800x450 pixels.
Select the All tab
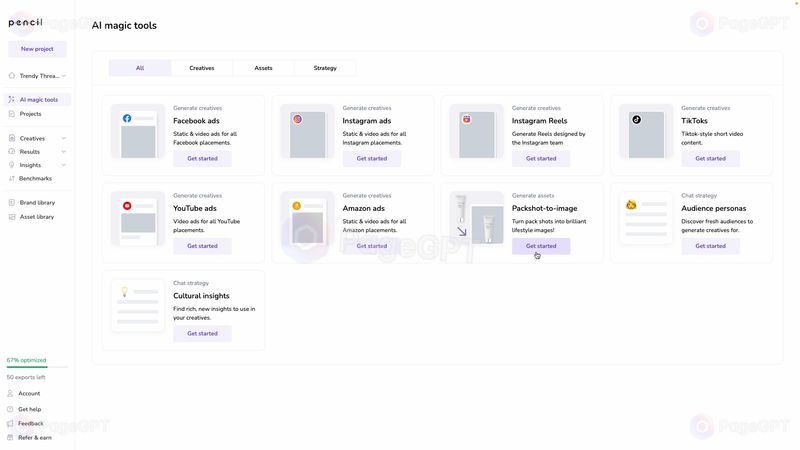(x=140, y=68)
